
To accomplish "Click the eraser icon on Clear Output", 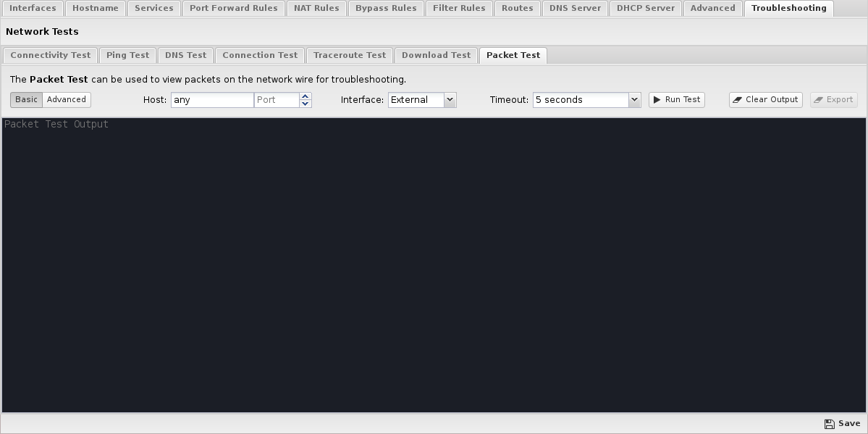I will tap(737, 100).
